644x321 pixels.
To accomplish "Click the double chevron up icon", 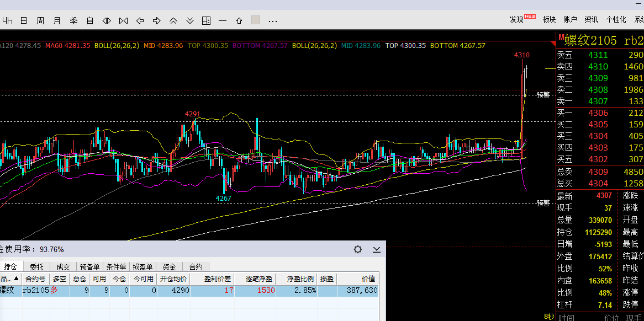I will click(173, 21).
